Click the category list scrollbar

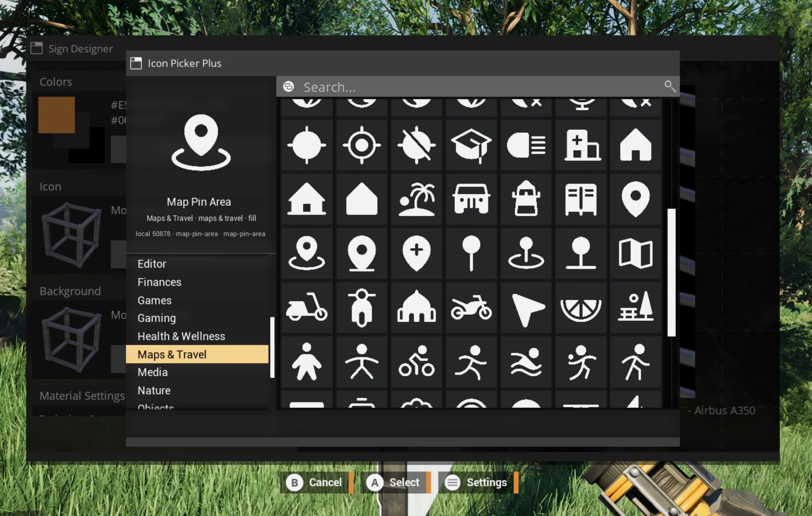272,347
